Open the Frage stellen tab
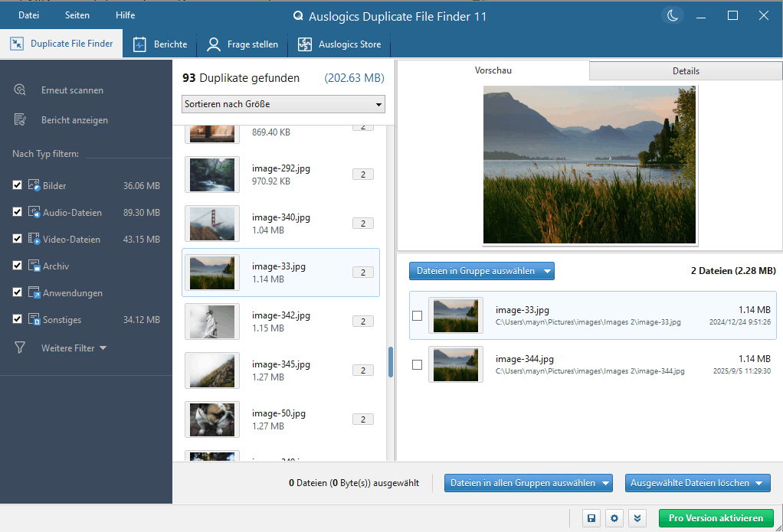The image size is (783, 532). click(243, 44)
